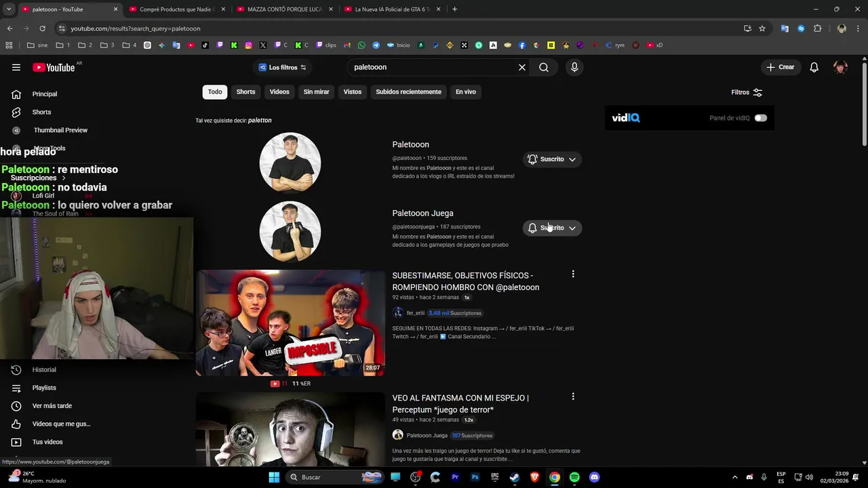The width and height of the screenshot is (868, 488).
Task: Open more options for SUBESTIMARSE video
Action: (x=573, y=274)
